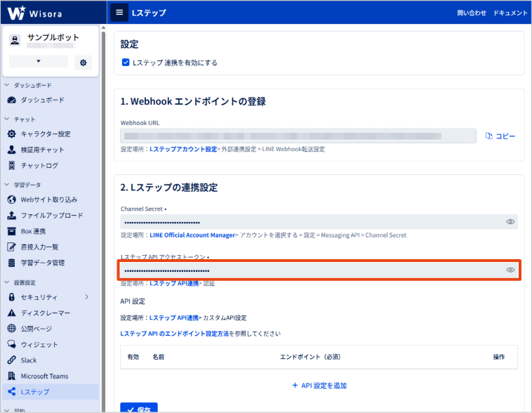The height and width of the screenshot is (413, 532).
Task: Open bot settings gear icon
Action: [83, 63]
